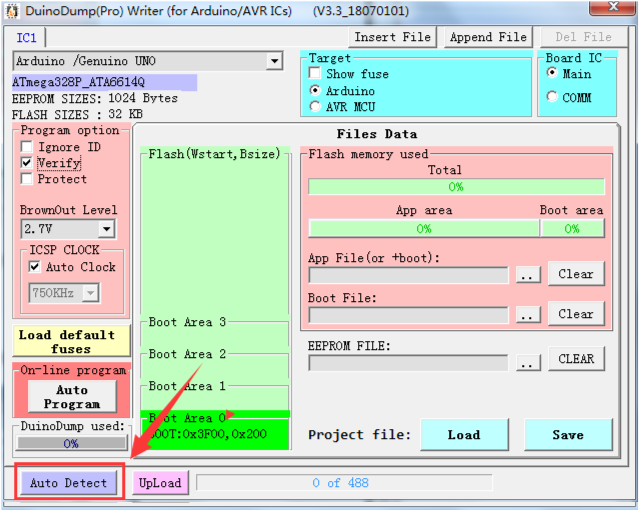
Task: Click the UpLoad button
Action: 160,483
